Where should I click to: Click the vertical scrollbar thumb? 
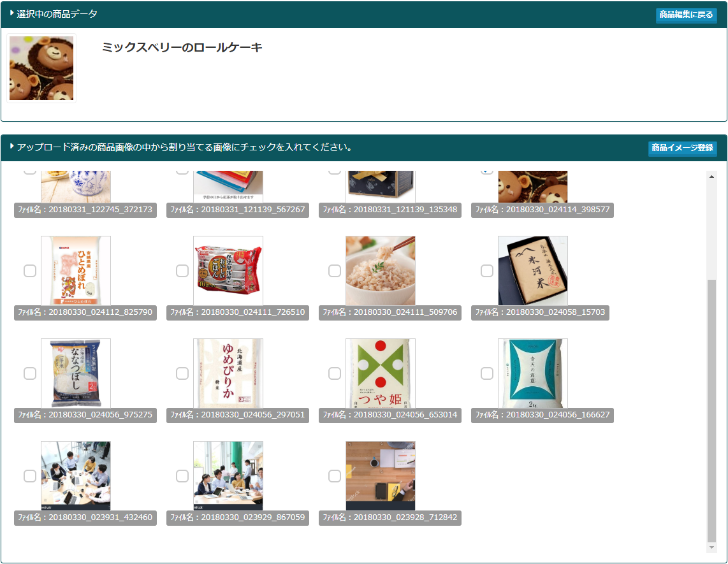(711, 408)
